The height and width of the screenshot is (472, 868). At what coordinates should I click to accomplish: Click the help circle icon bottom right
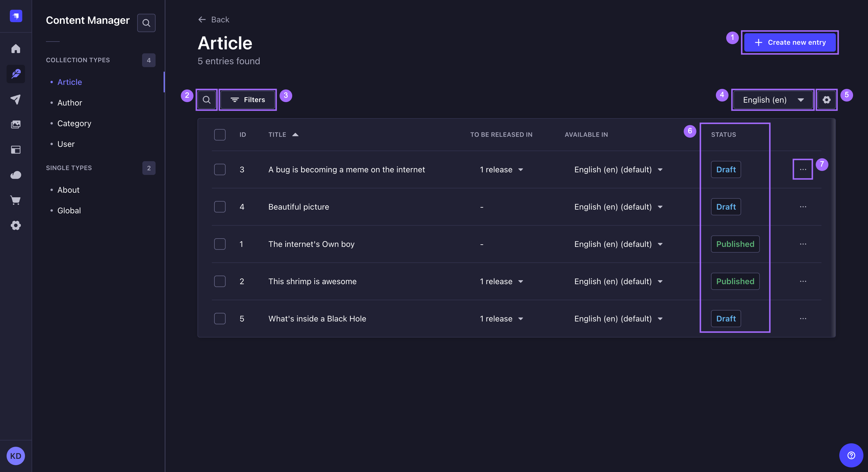pyautogui.click(x=851, y=455)
